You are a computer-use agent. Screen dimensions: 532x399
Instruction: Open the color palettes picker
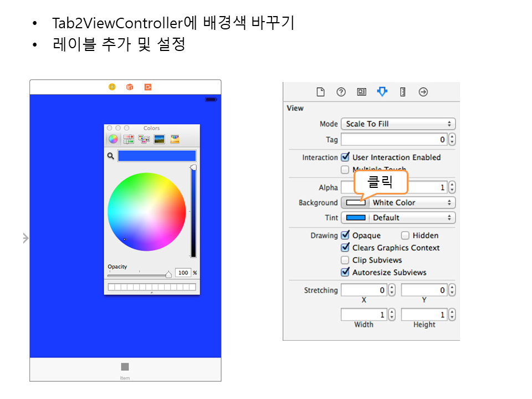(144, 139)
